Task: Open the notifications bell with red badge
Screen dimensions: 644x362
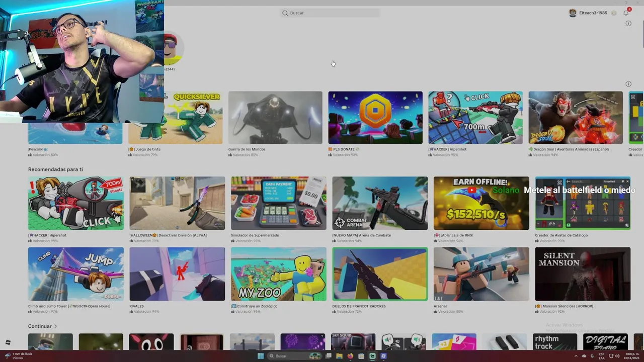Action: point(626,13)
